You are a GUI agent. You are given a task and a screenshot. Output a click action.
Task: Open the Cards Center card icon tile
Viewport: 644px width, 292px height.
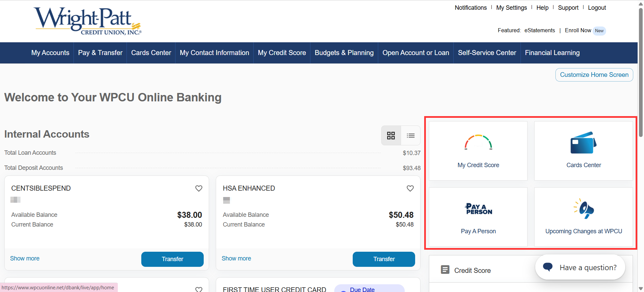click(583, 143)
